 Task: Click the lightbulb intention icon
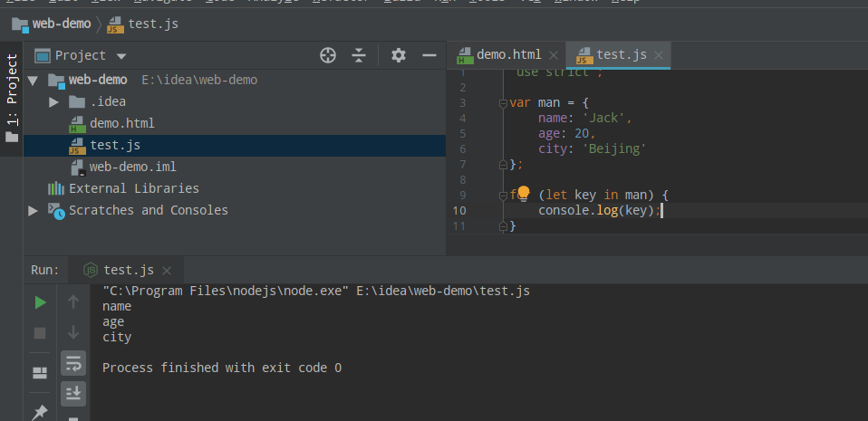pos(523,194)
